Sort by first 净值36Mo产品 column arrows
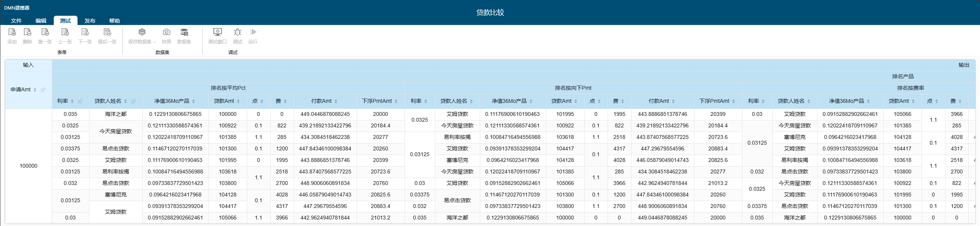This screenshot has width=980, height=226. [193, 101]
